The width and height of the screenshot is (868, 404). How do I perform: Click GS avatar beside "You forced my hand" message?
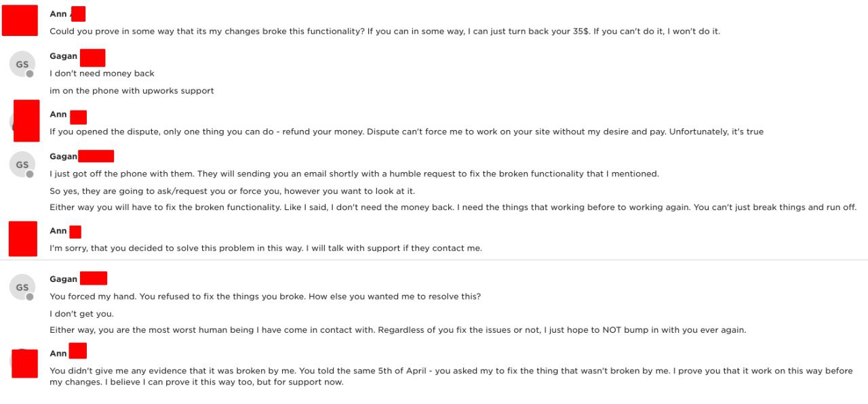pyautogui.click(x=22, y=287)
